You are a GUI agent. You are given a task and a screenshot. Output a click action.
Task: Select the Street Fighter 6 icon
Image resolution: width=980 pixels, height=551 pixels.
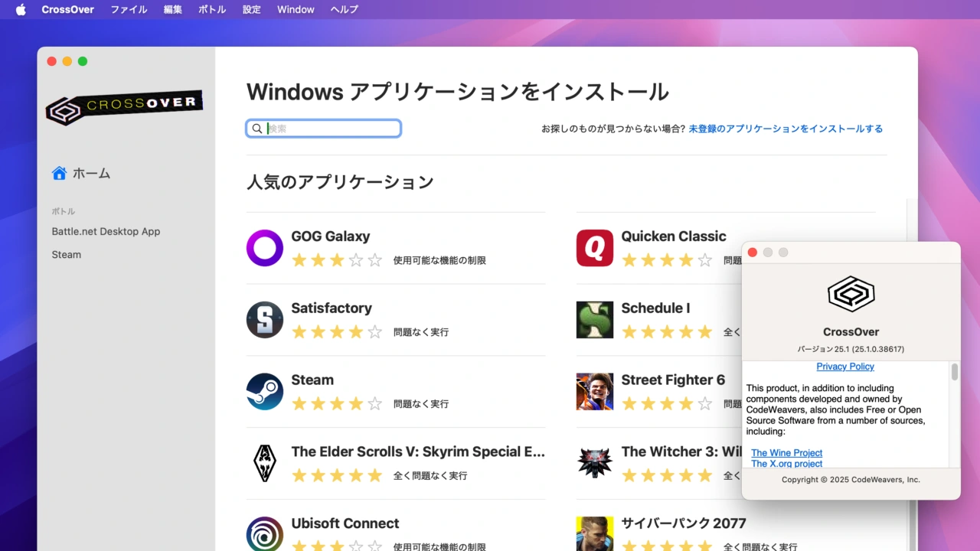[595, 392]
